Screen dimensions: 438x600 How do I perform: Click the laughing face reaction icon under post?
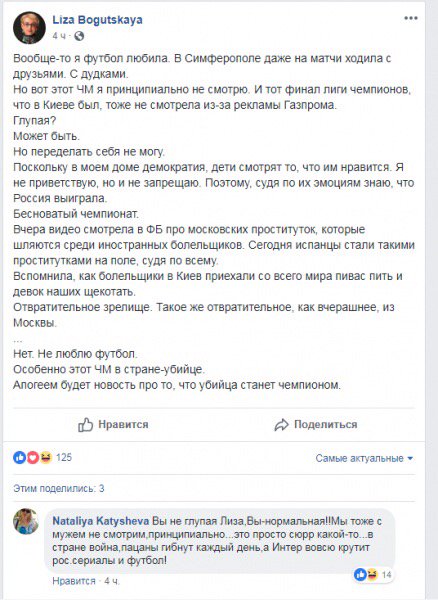click(46, 457)
